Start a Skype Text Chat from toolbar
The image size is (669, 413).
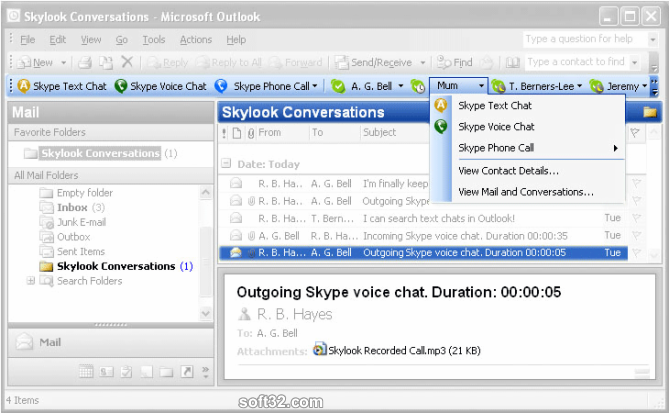click(x=62, y=86)
